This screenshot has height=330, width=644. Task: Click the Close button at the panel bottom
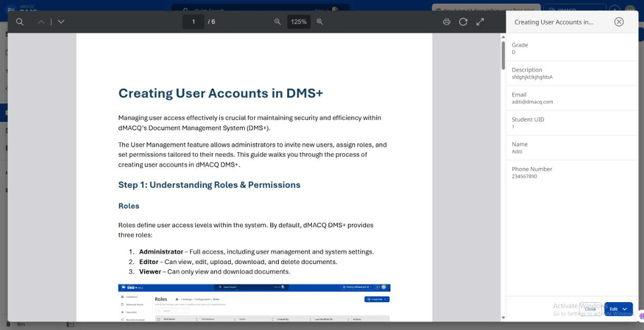(590, 309)
